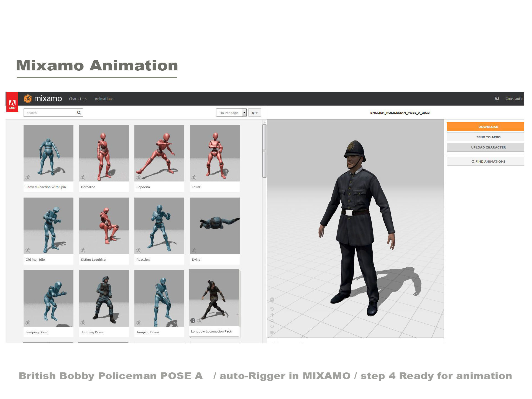Click the 'Dying' label text
Image resolution: width=532 pixels, height=399 pixels.
pos(196,260)
